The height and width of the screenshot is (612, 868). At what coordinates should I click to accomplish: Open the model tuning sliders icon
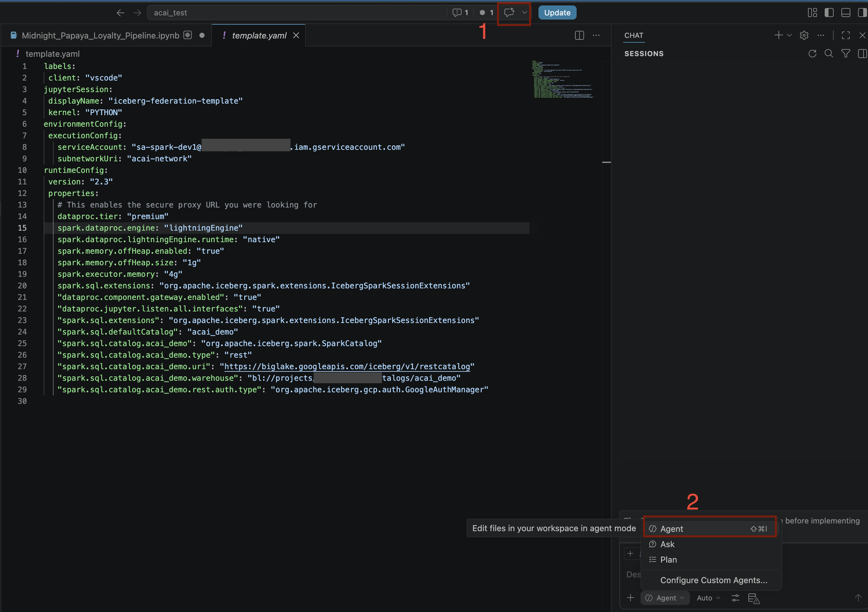[735, 598]
